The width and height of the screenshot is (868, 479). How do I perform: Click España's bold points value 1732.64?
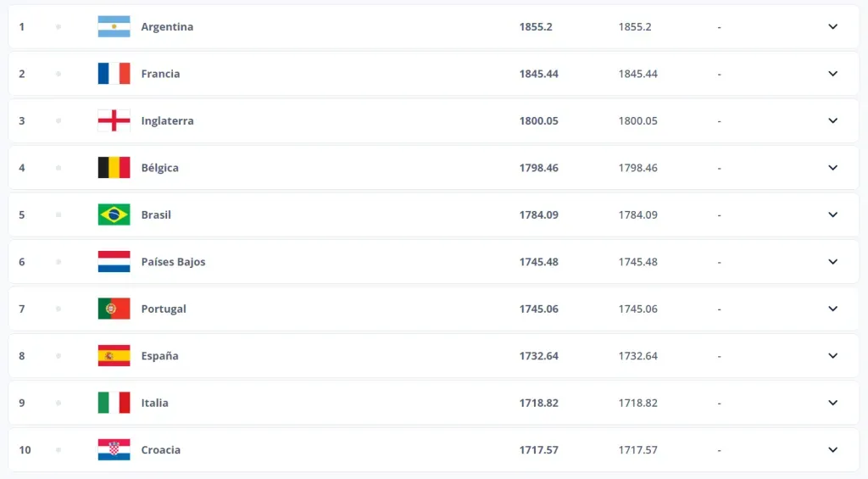(x=538, y=356)
